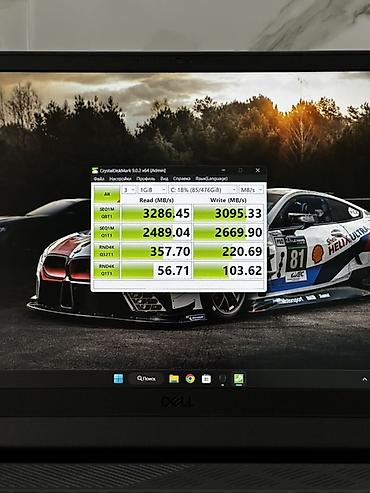Launch Google Chrome from the taskbar
This screenshot has width=370, height=493.
[x=190, y=379]
